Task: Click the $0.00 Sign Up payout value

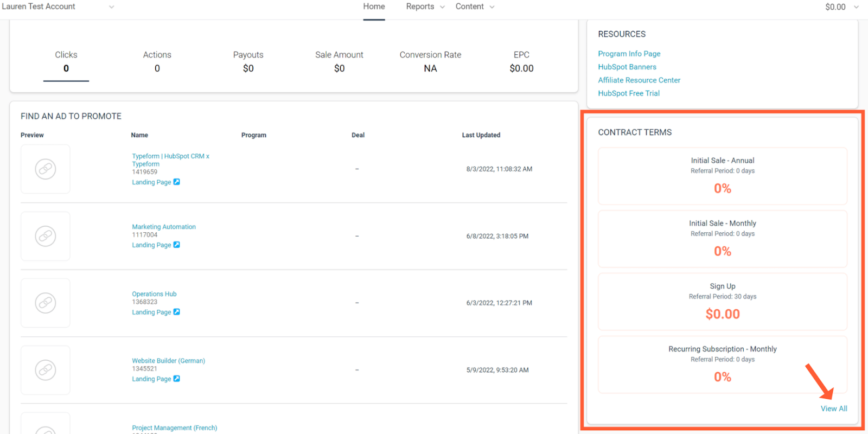Action: click(x=723, y=314)
